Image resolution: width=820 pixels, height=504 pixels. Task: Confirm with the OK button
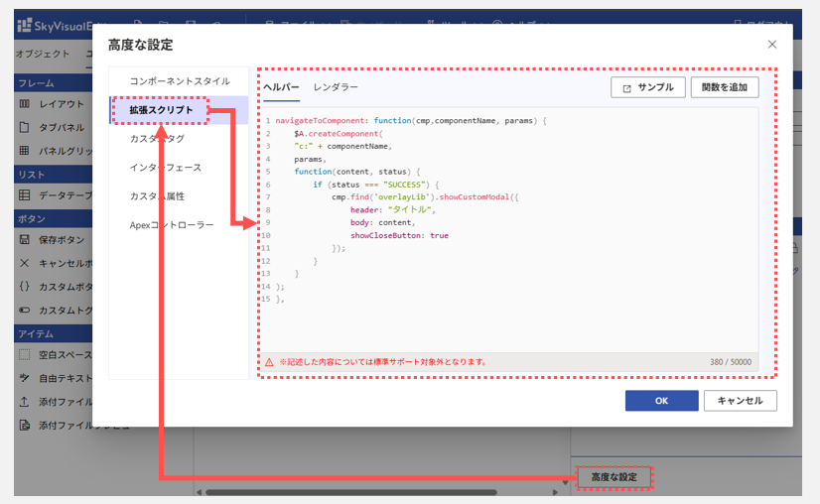click(x=661, y=401)
